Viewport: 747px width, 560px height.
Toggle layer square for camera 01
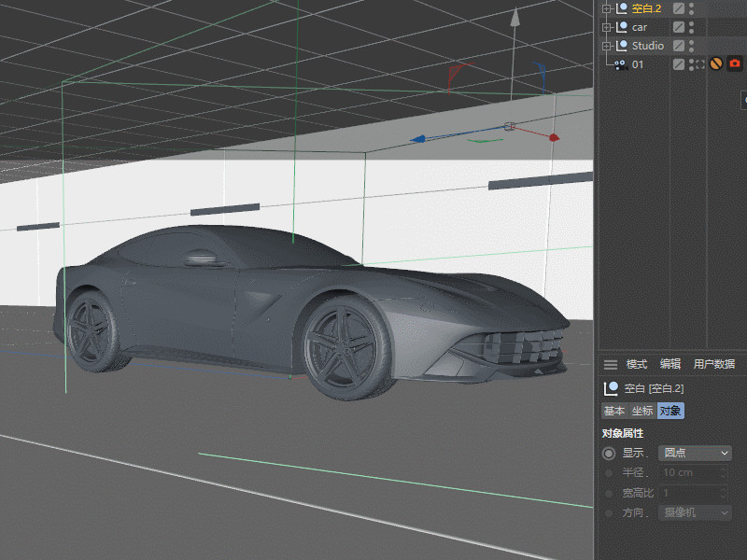click(679, 63)
